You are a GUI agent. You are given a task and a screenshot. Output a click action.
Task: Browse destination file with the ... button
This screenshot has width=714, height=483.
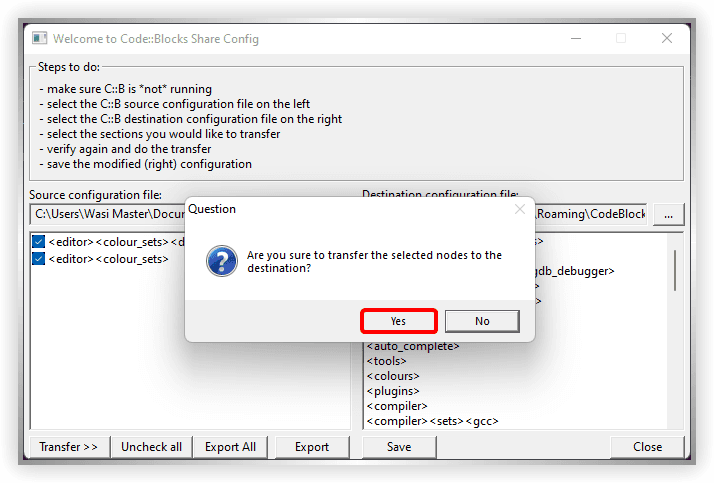pyautogui.click(x=668, y=214)
